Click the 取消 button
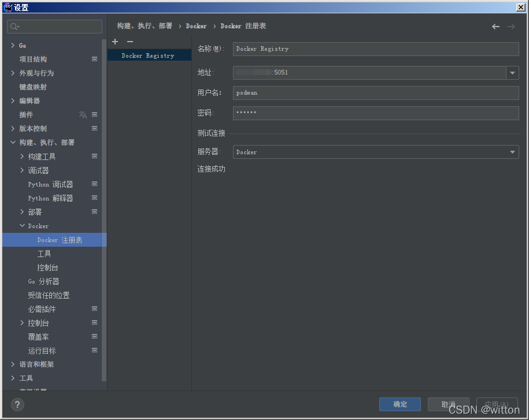 click(x=449, y=404)
